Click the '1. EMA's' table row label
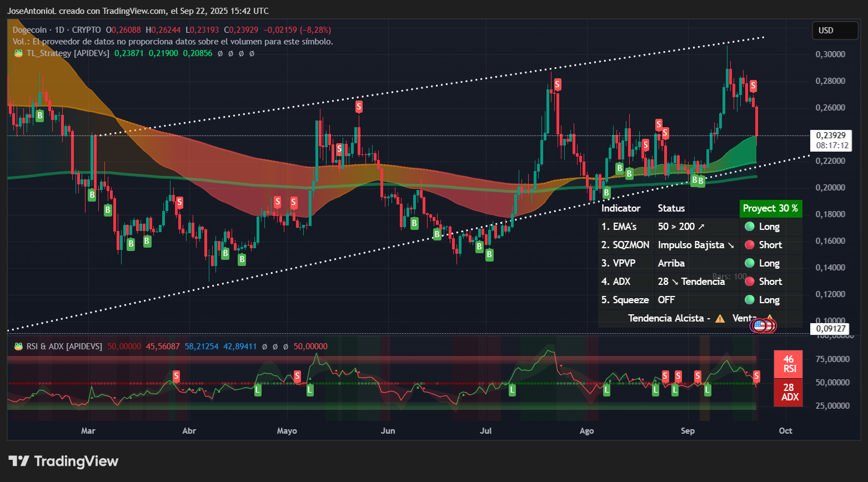This screenshot has height=482, width=868. coord(619,227)
